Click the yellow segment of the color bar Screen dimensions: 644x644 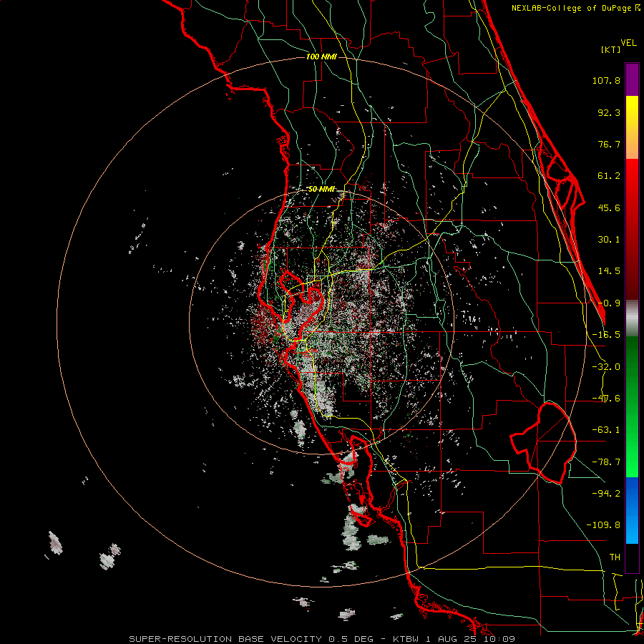coord(632,127)
